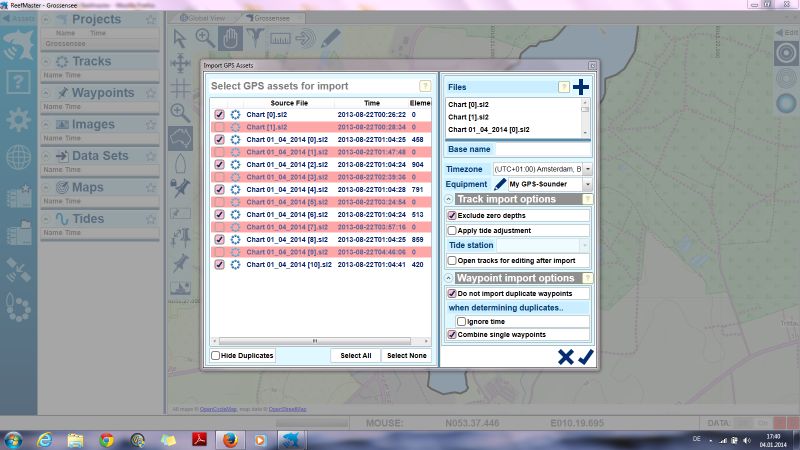The height and width of the screenshot is (450, 800).
Task: Select the pan hand tool in toolbar
Action: click(229, 38)
